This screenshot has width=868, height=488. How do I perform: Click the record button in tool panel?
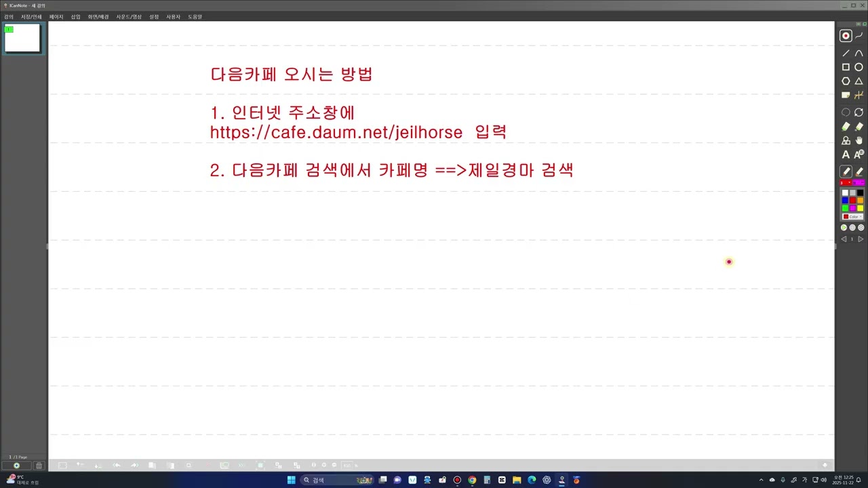point(846,36)
